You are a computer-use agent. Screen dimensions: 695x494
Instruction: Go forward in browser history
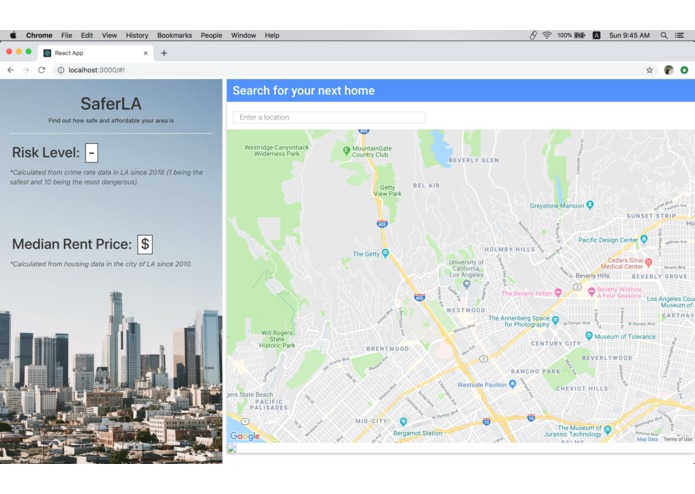click(26, 70)
